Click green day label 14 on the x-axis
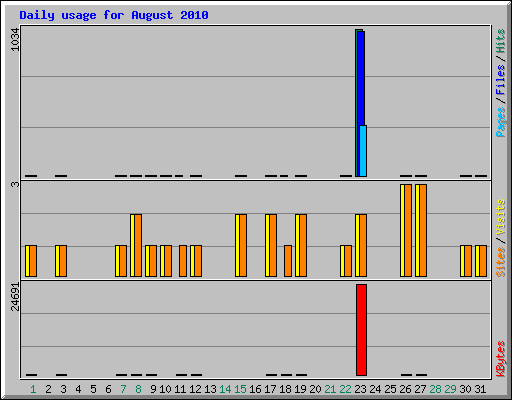Viewport: 512px width, 400px height. point(225,389)
